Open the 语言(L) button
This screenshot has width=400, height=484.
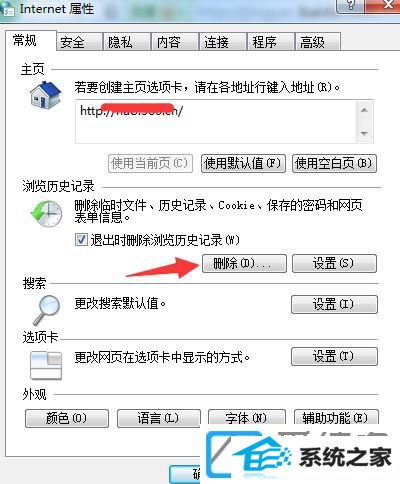click(159, 418)
